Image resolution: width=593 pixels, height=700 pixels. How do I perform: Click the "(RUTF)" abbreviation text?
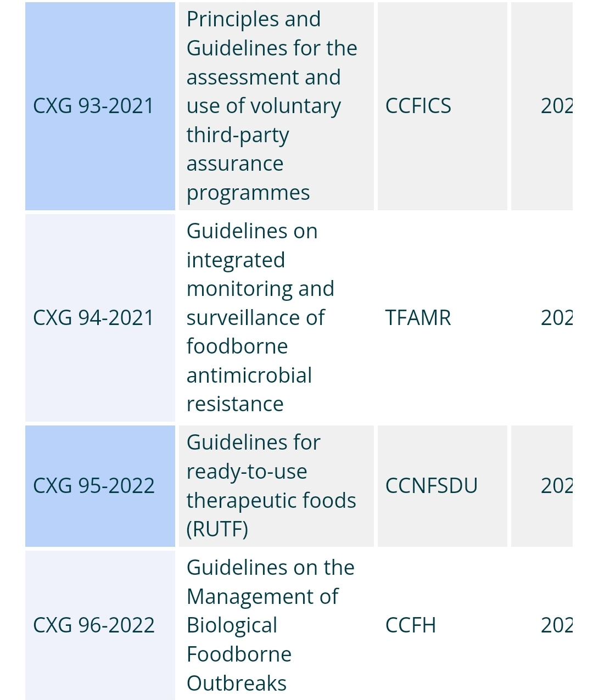(x=217, y=529)
